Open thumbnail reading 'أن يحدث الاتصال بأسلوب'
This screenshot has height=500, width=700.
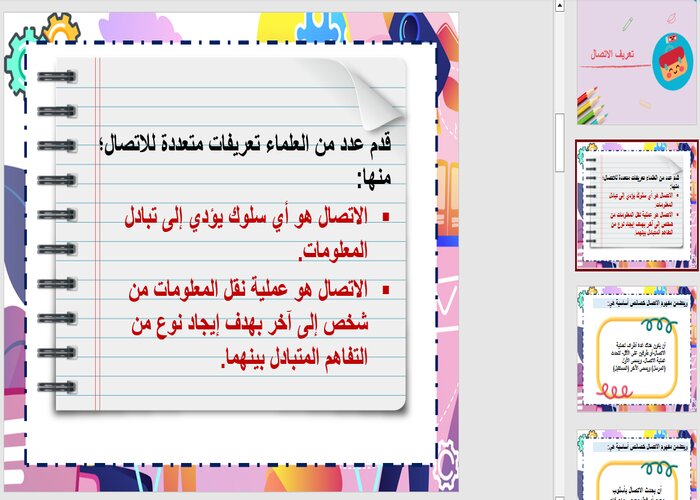(637, 464)
